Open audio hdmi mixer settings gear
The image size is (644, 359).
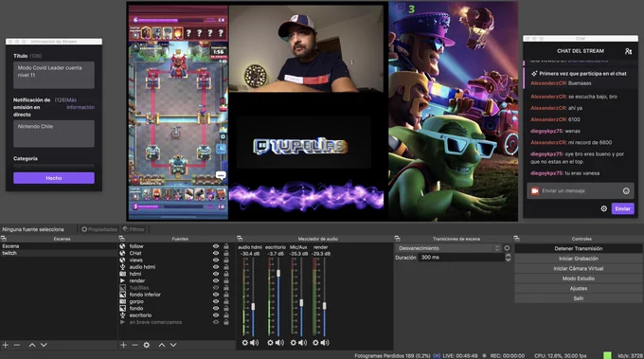pyautogui.click(x=244, y=343)
